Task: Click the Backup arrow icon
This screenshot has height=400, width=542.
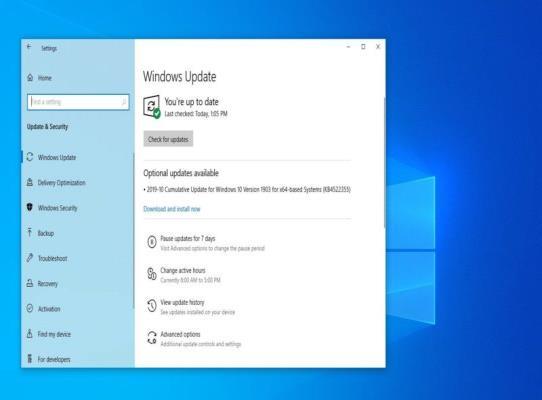Action: (30, 233)
